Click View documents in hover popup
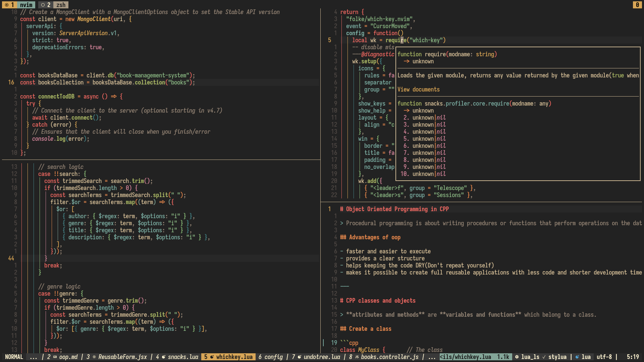This screenshot has height=362, width=644. coord(418,89)
